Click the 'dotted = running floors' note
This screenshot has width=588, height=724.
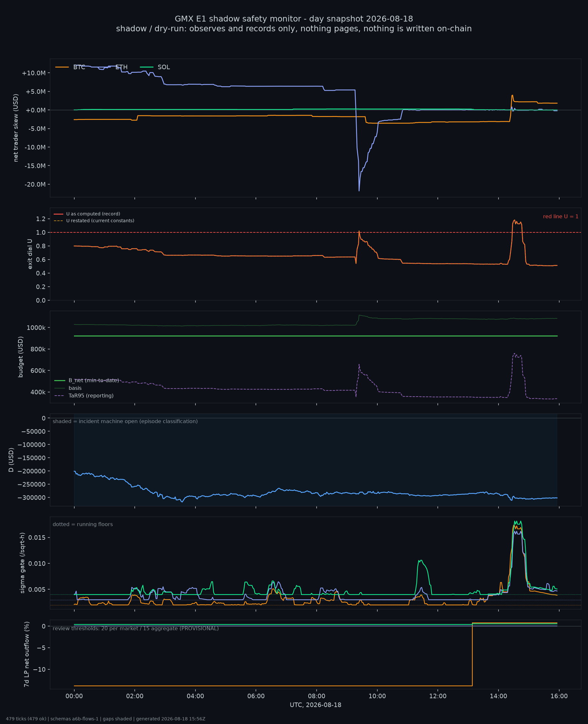83,525
